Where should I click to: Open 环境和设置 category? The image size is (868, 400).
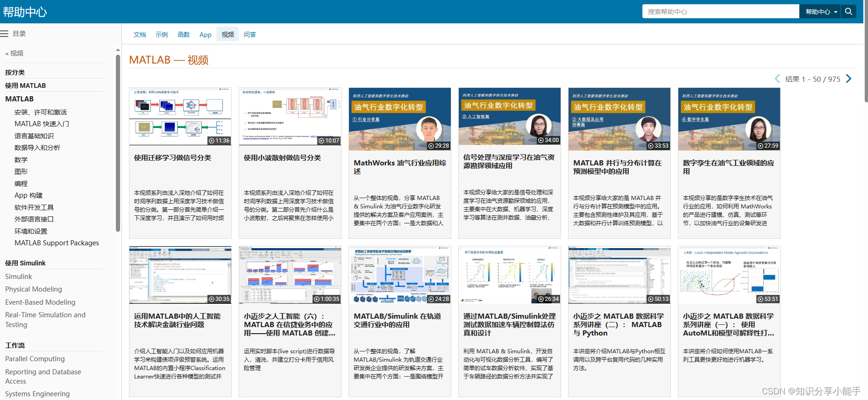(x=31, y=231)
